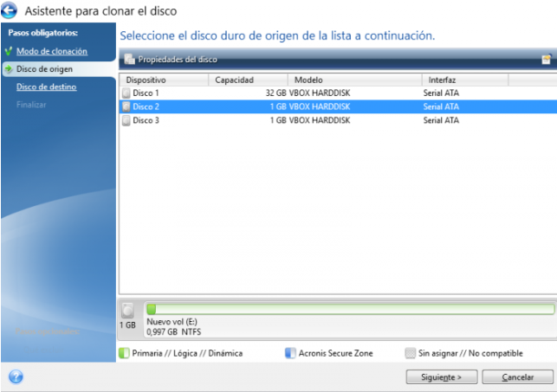This screenshot has width=557, height=392.
Task: Click the 1 GB disk icon in bottom panel
Action: point(128,311)
